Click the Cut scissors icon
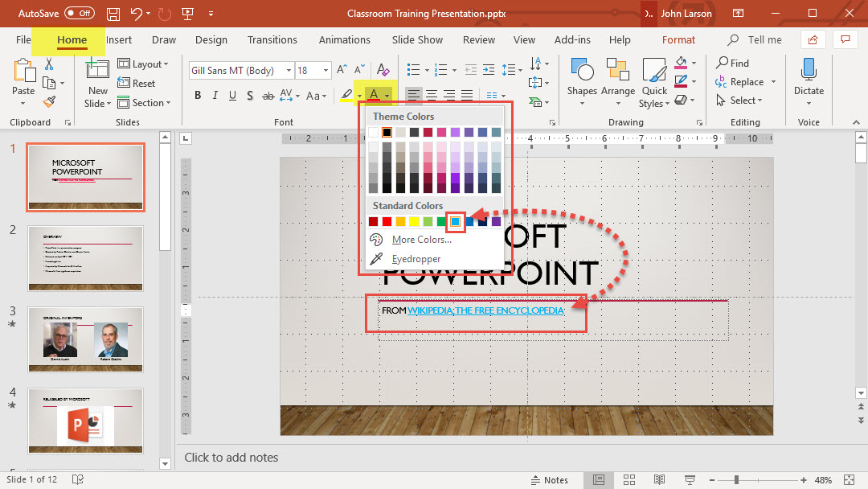 [50, 64]
